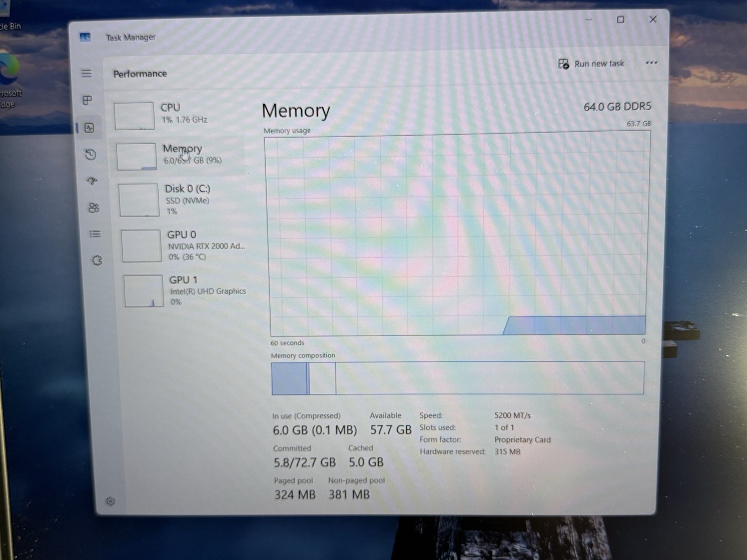Minimize the Task Manager window

588,20
